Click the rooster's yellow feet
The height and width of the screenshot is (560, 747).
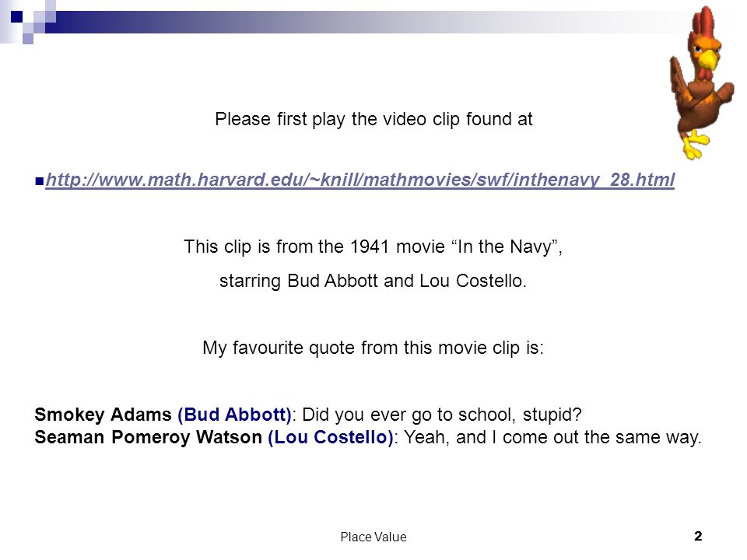[x=695, y=145]
